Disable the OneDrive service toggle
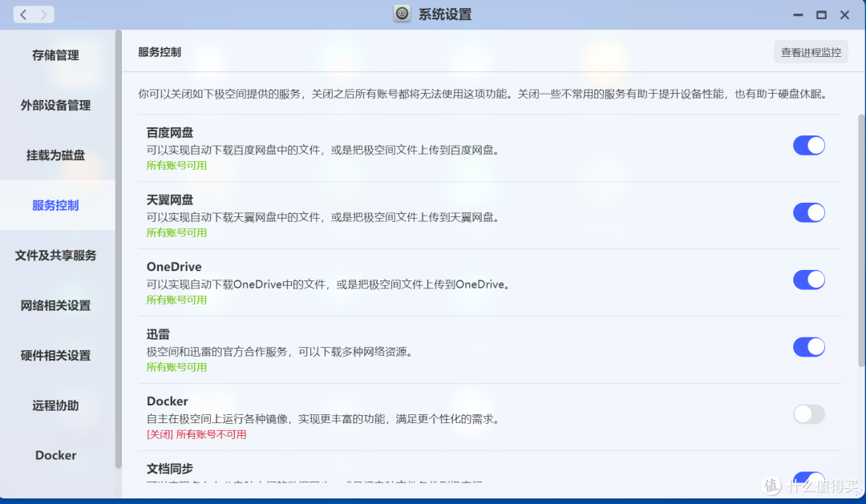866x504 pixels. (808, 280)
